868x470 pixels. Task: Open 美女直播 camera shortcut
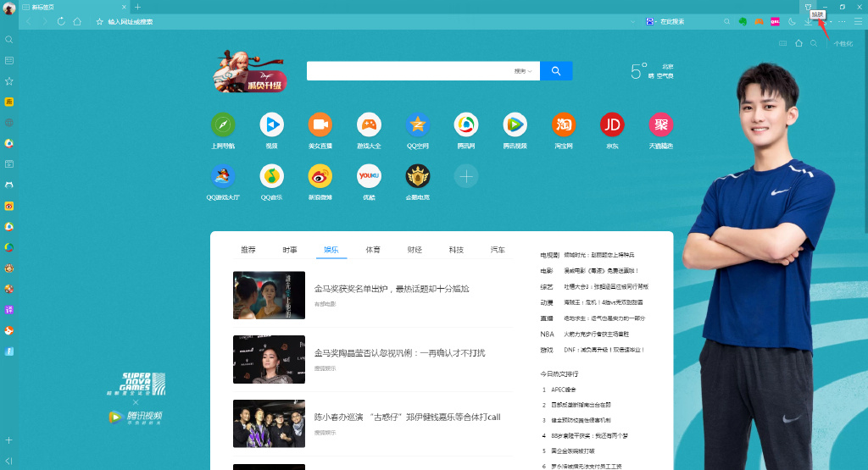click(320, 125)
